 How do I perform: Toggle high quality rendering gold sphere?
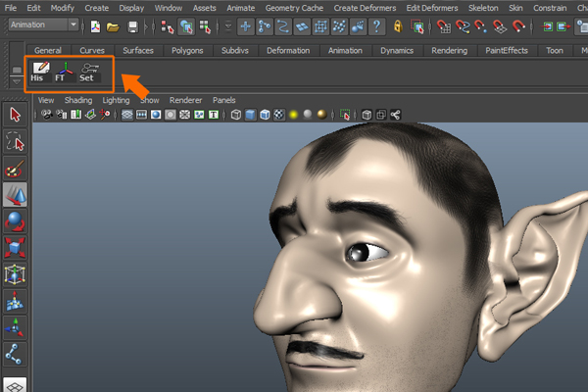tap(321, 115)
